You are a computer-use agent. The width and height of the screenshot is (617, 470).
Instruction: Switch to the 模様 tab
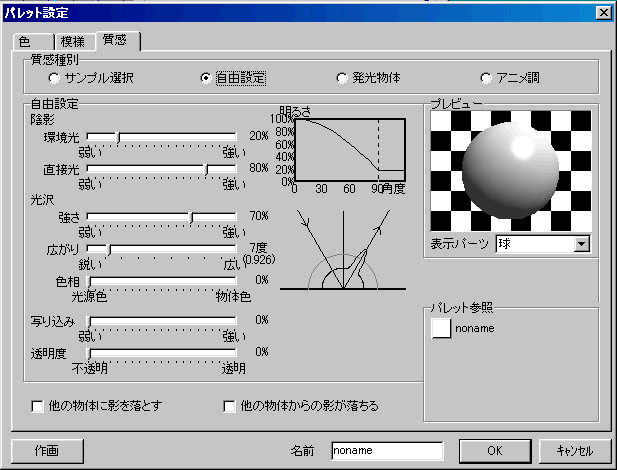72,41
